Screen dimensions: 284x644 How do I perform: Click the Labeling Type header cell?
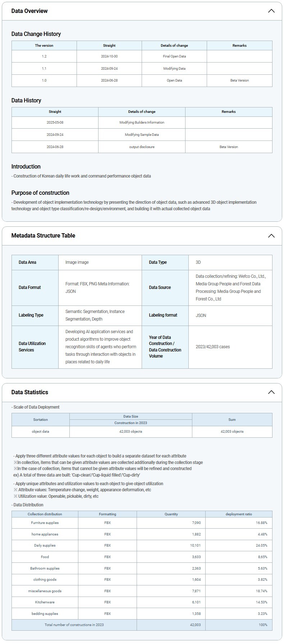(x=31, y=315)
